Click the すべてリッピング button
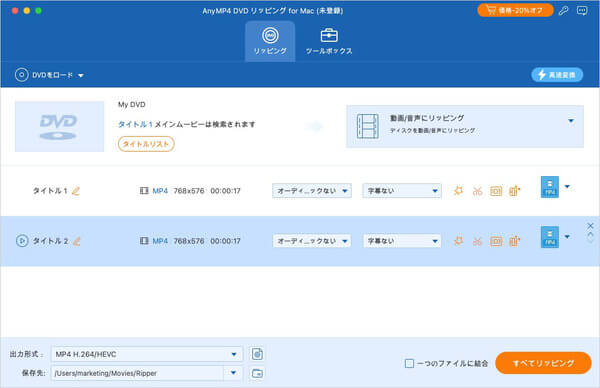The image size is (600, 388). tap(543, 363)
